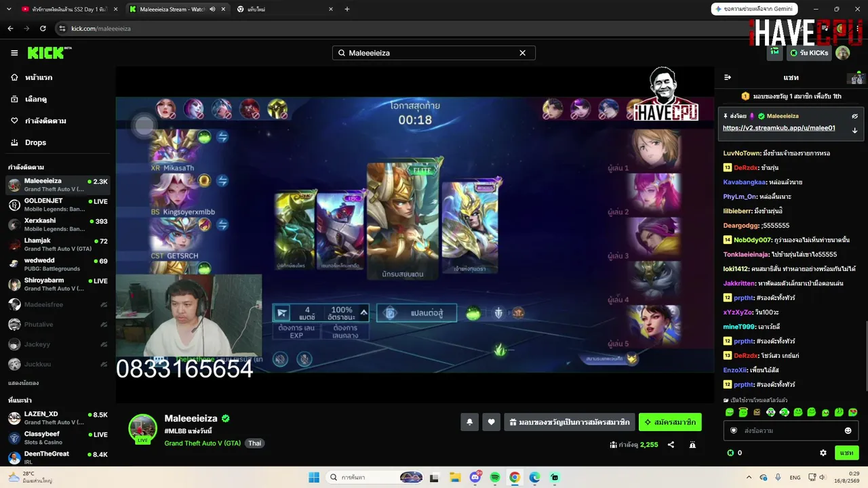The height and width of the screenshot is (488, 868).
Task: Mute the Kick tab via speaker icon
Action: point(212,9)
